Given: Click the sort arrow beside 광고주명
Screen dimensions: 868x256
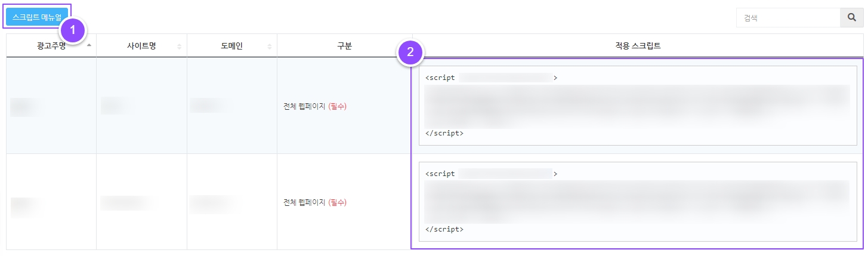Looking at the screenshot, I should (89, 46).
